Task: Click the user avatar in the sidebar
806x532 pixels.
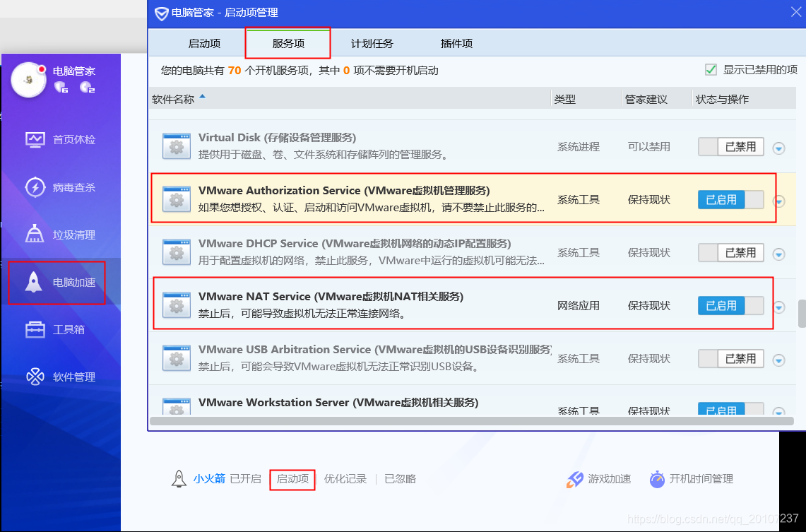Action: [29, 80]
